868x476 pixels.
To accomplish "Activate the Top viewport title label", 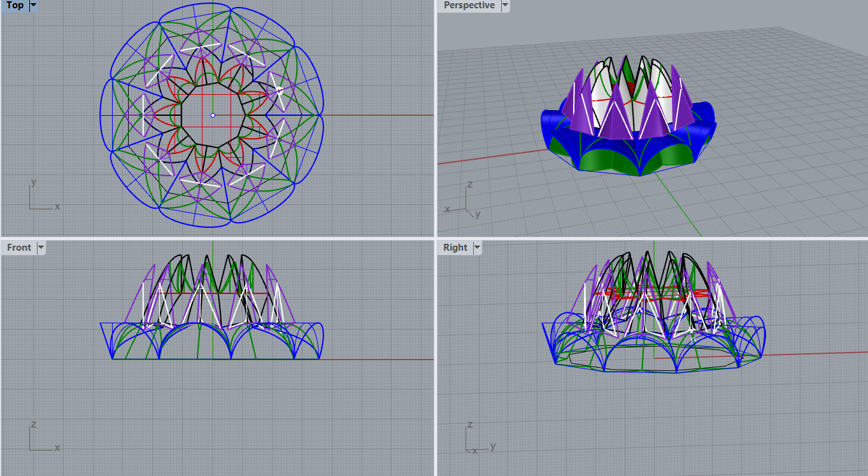I will tap(15, 5).
